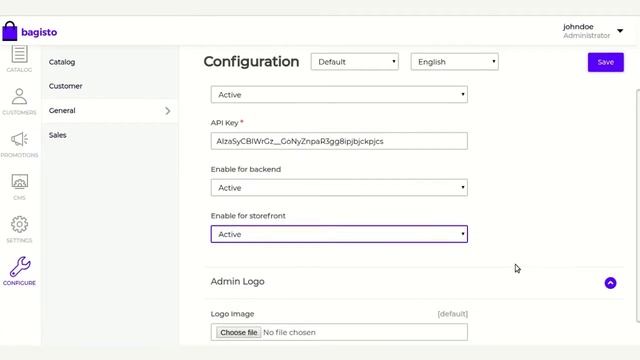Click the johndoe username text
Image resolution: width=640 pixels, height=360 pixels.
(578, 27)
